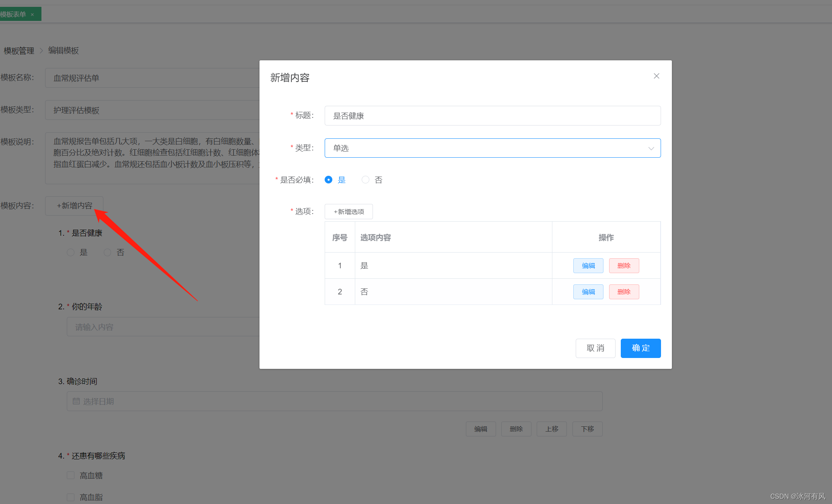Select 否 radio for 是否必填
Screen dimensions: 832x504
point(365,180)
